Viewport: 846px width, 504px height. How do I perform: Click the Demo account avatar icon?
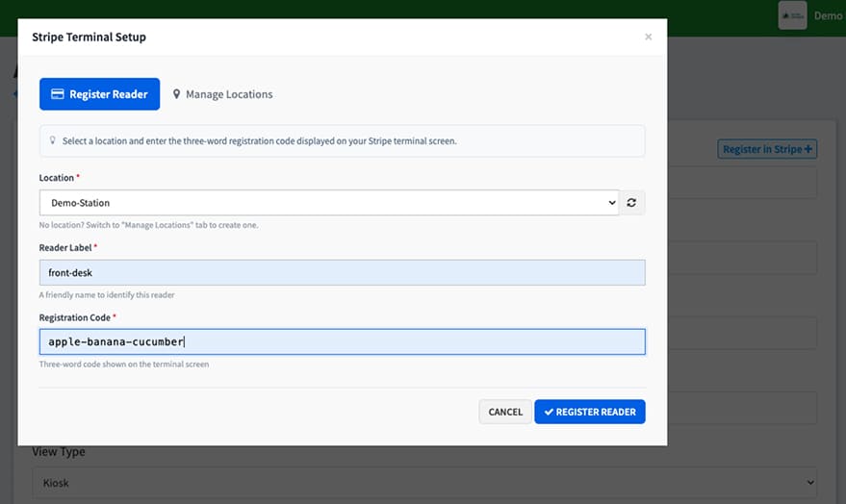click(x=792, y=15)
